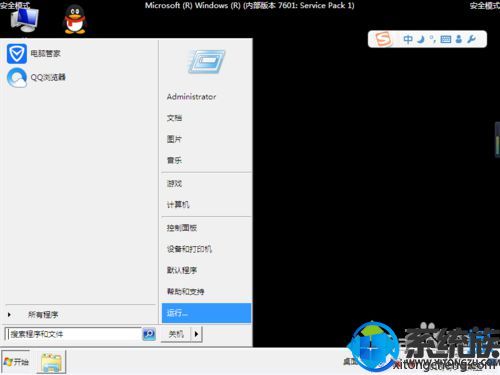Click the 开始 start button
Screen dimensions: 500x375
click(x=16, y=362)
